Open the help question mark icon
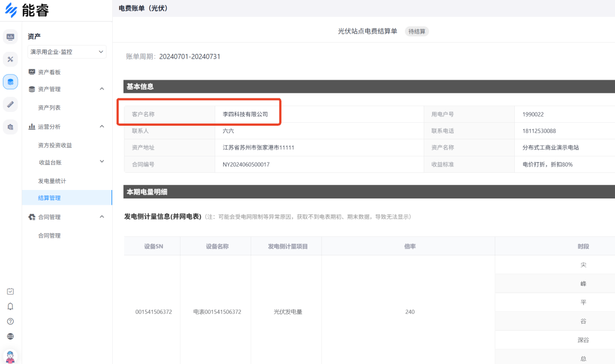615x364 pixels. coord(10,321)
